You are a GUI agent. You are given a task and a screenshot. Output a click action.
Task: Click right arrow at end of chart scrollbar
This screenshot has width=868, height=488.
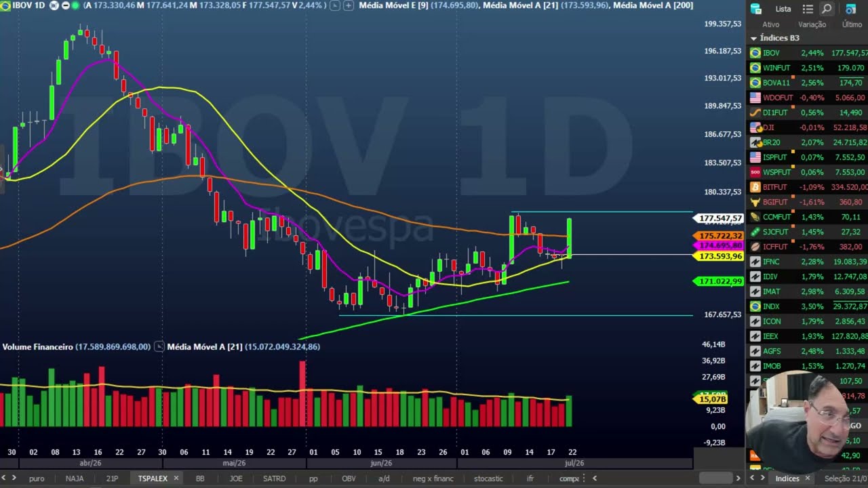click(x=738, y=479)
